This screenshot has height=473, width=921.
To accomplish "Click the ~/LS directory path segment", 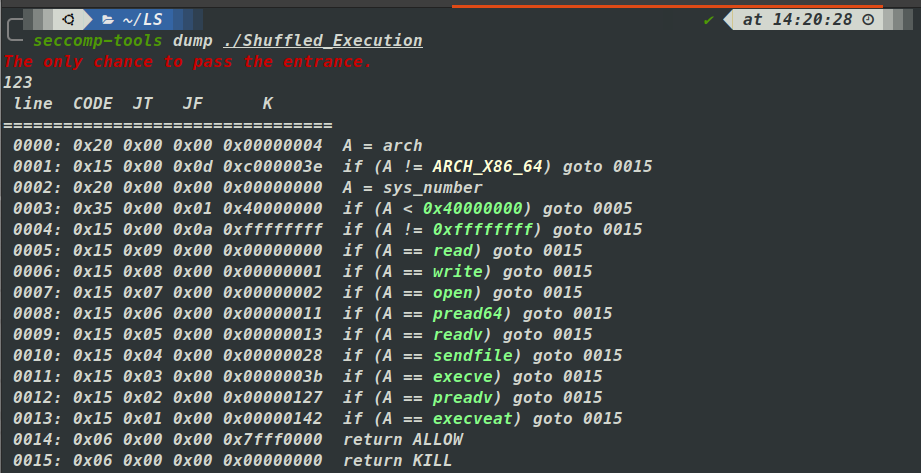I will [140, 19].
